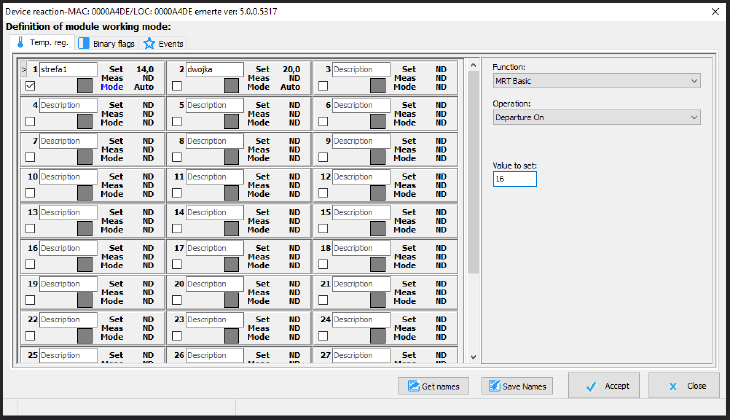The height and width of the screenshot is (420, 730).
Task: Tick the checkbox for zone 5
Action: tap(177, 122)
